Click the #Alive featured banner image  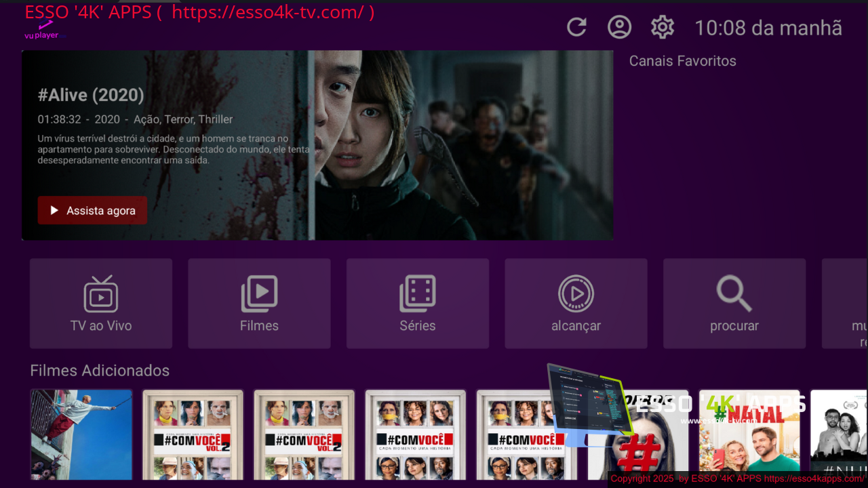tap(317, 145)
